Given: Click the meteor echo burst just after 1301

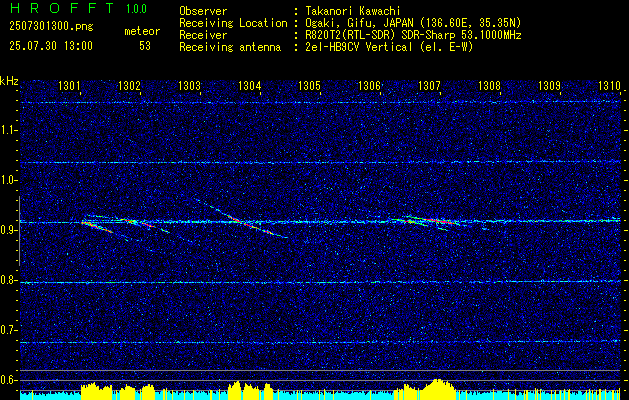Looking at the screenshot, I should 97,226.
